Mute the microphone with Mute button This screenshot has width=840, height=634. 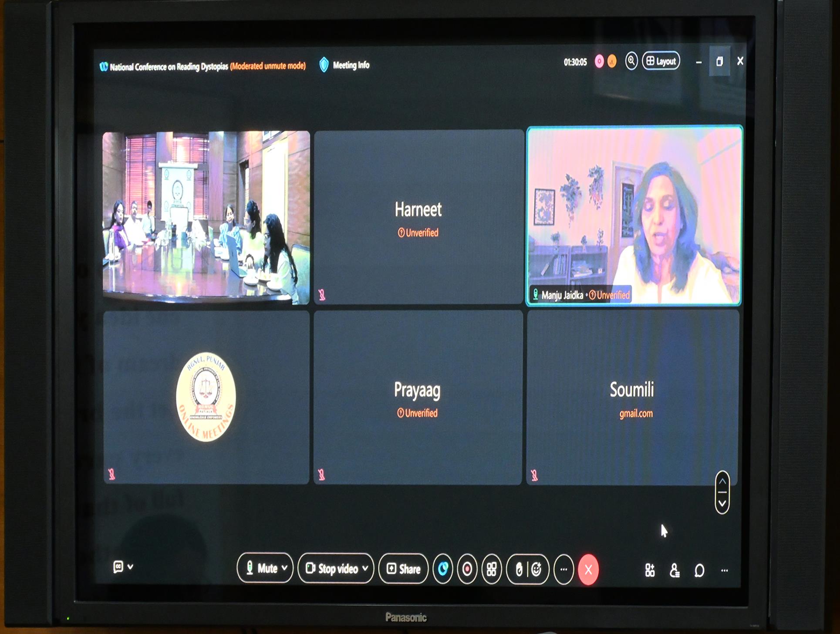pyautogui.click(x=261, y=568)
